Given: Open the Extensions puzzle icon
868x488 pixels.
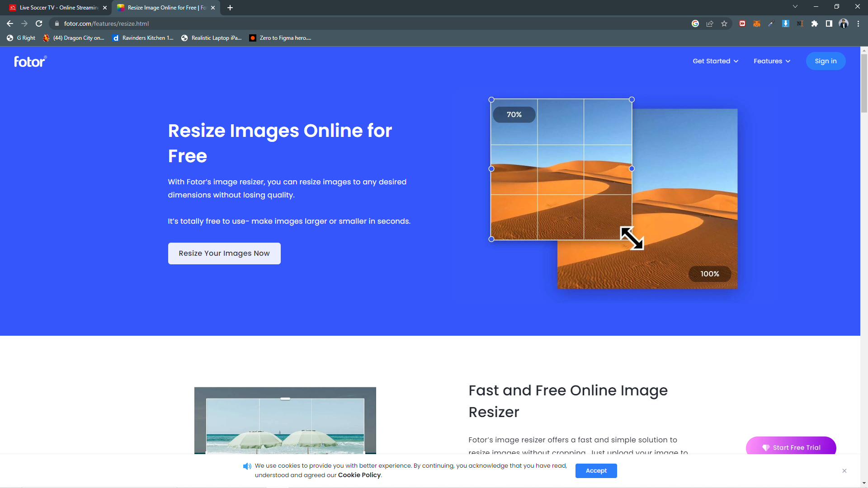Looking at the screenshot, I should [815, 23].
